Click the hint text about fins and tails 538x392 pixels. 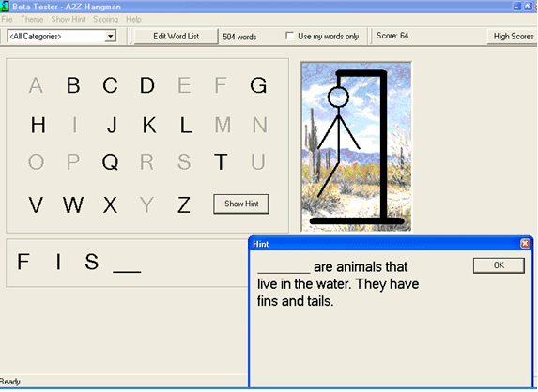[338, 284]
